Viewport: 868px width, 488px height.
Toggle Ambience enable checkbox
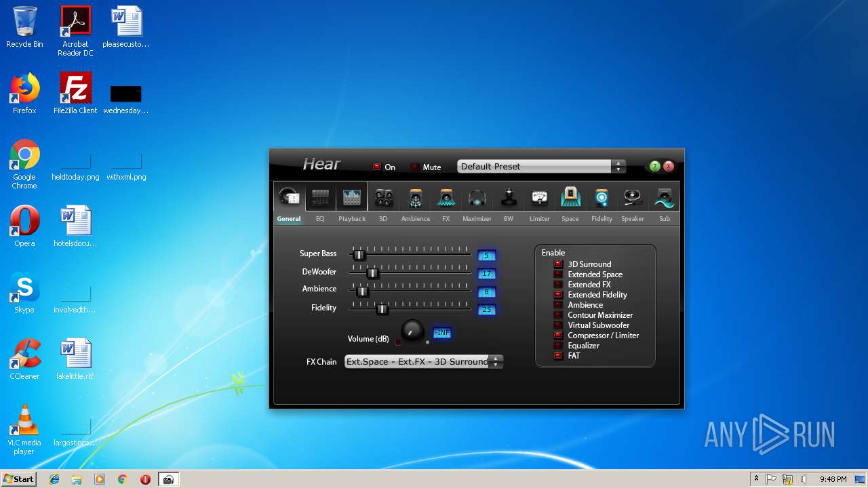[558, 305]
